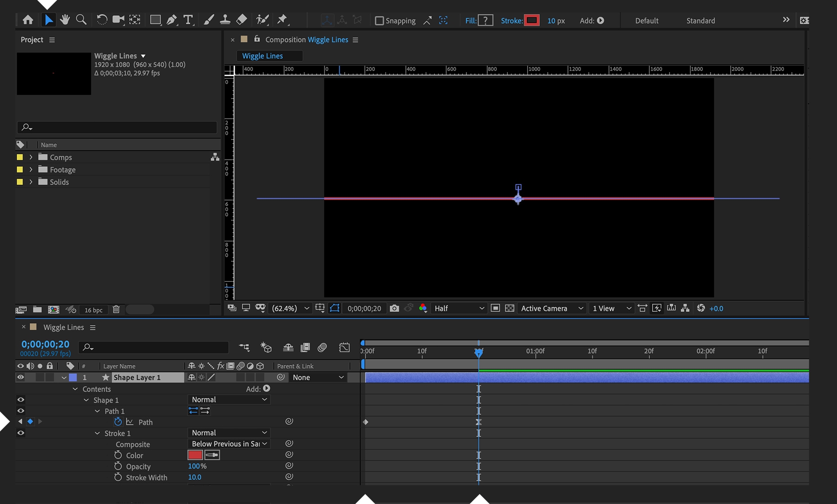Delete selected item with trash icon
This screenshot has height=504, width=837.
[116, 310]
